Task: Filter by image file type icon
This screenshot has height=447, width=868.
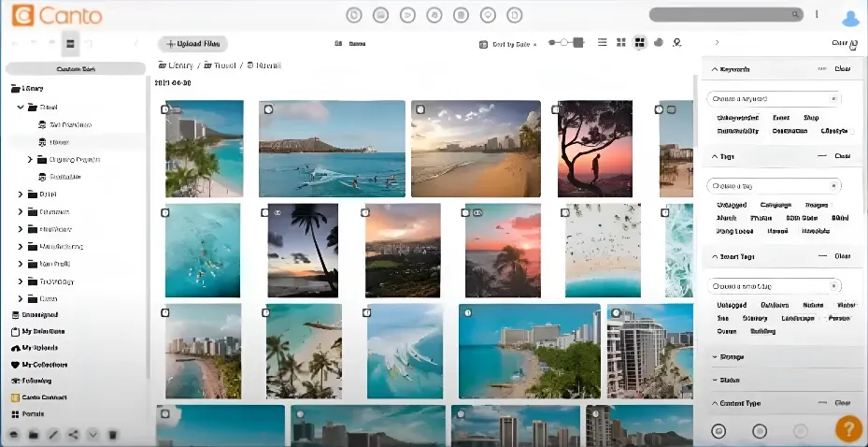Action: pos(381,15)
